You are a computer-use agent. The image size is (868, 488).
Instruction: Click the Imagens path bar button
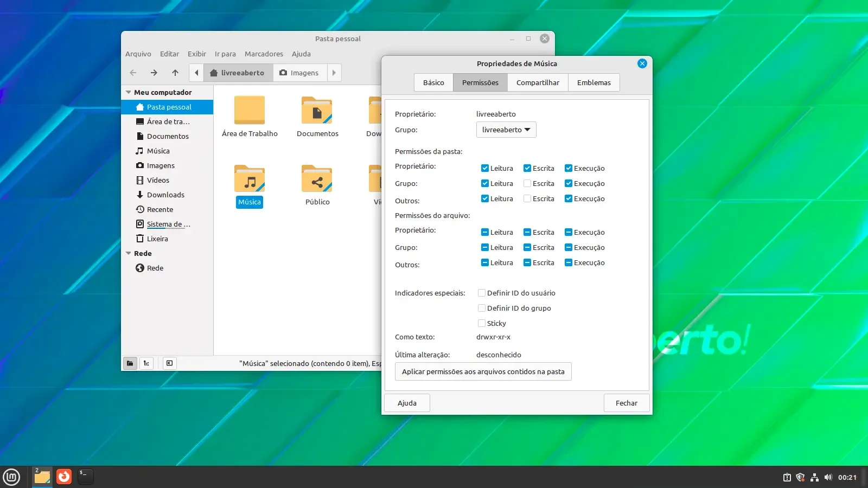pyautogui.click(x=299, y=73)
